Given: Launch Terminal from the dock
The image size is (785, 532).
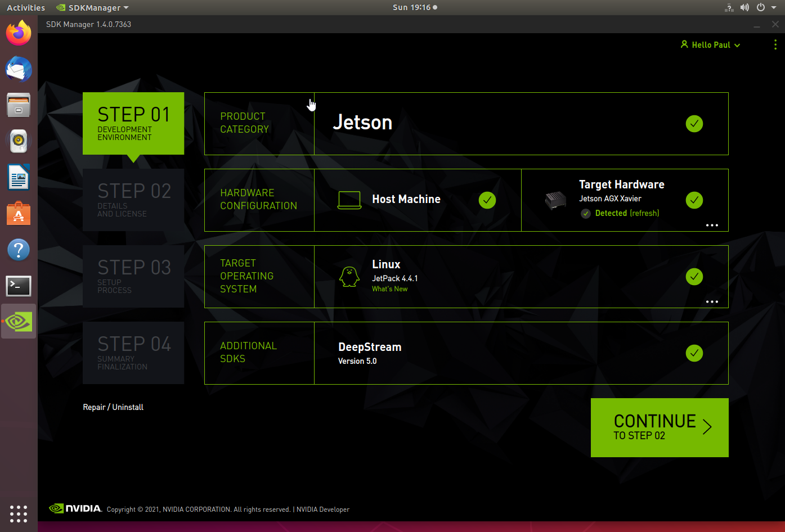Looking at the screenshot, I should point(19,286).
